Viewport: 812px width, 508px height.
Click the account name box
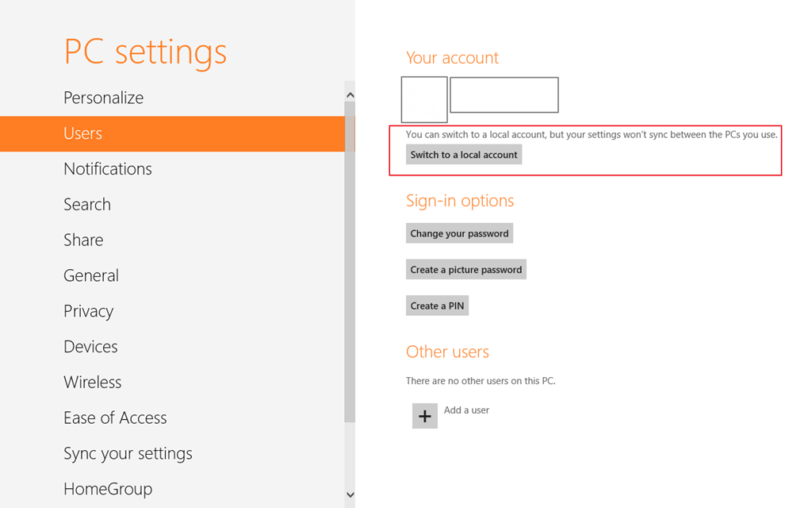pos(504,95)
